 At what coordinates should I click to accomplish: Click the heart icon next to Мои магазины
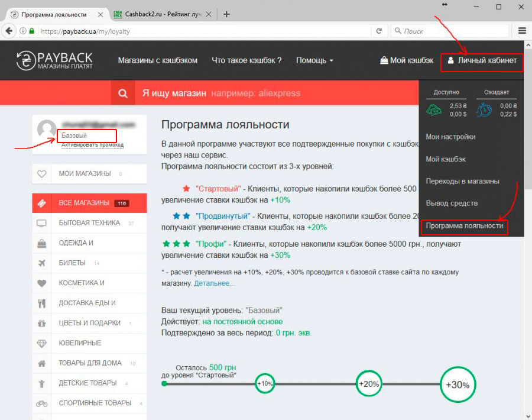42,174
